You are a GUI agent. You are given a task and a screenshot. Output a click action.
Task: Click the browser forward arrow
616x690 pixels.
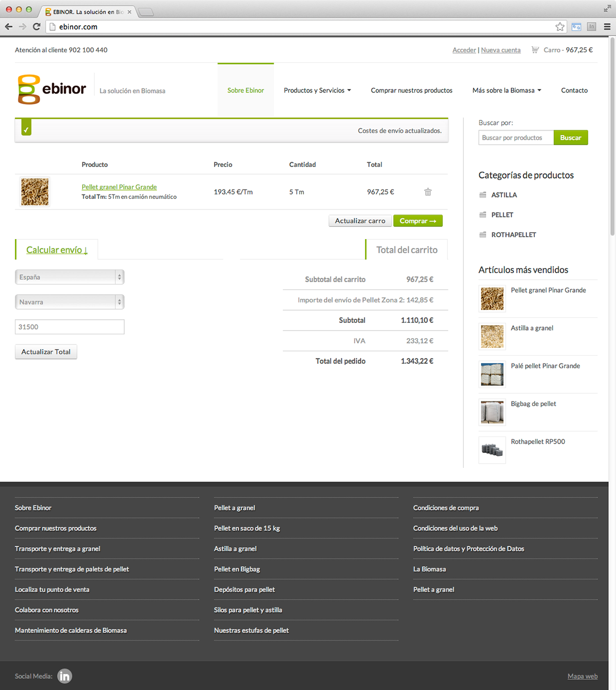tap(23, 27)
